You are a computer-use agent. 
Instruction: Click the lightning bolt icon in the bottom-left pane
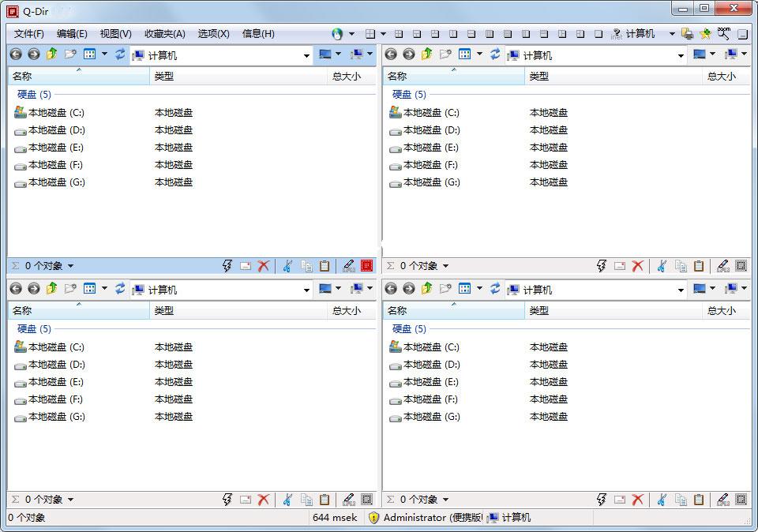tap(227, 499)
